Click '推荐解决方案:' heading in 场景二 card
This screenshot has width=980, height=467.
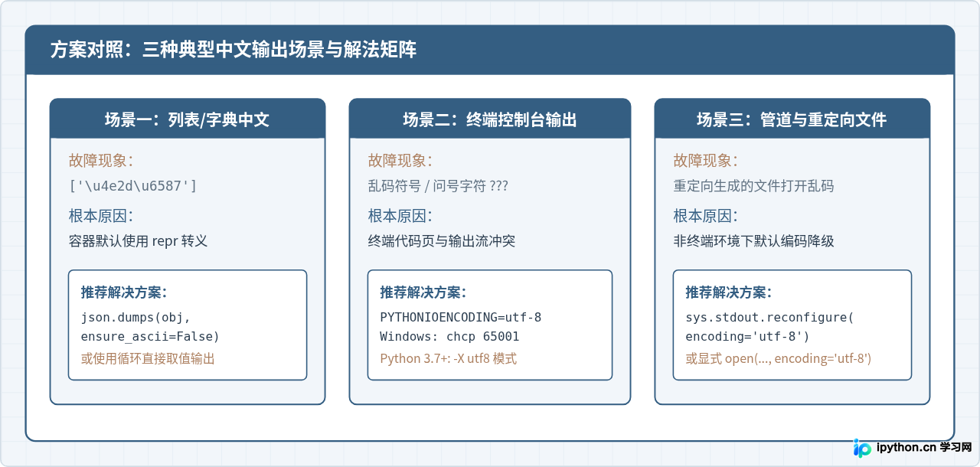point(423,292)
